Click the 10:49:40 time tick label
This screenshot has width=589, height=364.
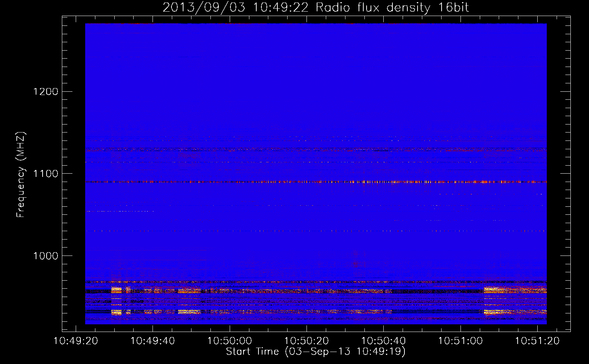[x=153, y=341]
